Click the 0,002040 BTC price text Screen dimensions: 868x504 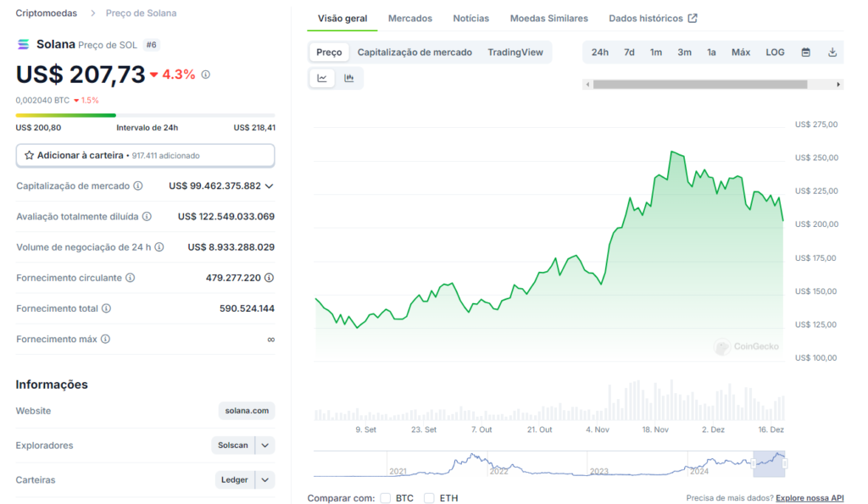42,100
